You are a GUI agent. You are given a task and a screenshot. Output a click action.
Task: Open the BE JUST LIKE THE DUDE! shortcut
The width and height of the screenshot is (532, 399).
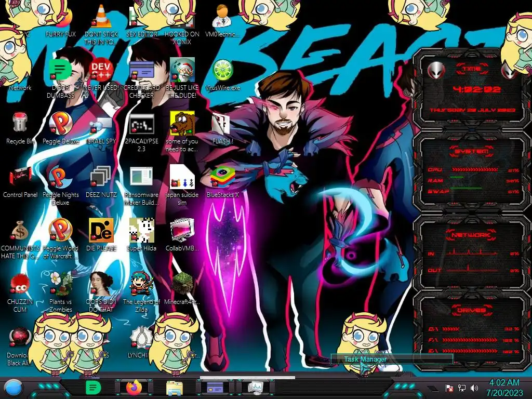coord(182,79)
